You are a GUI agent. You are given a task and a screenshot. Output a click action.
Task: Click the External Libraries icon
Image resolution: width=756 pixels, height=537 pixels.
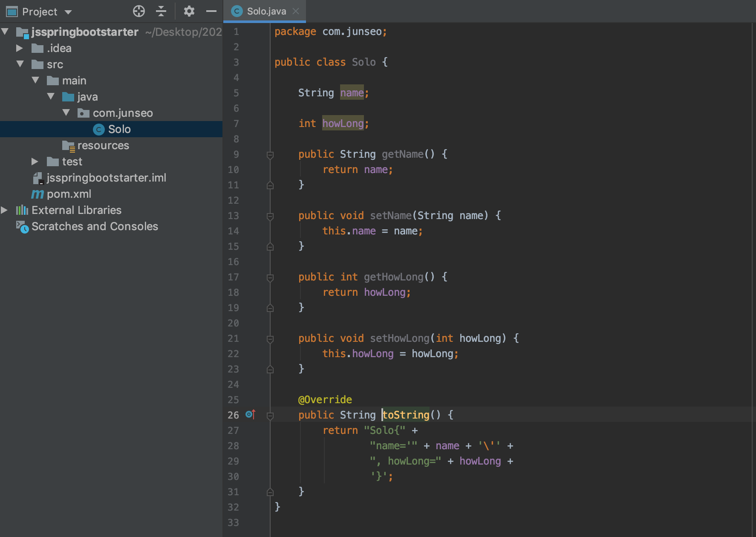pyautogui.click(x=22, y=210)
